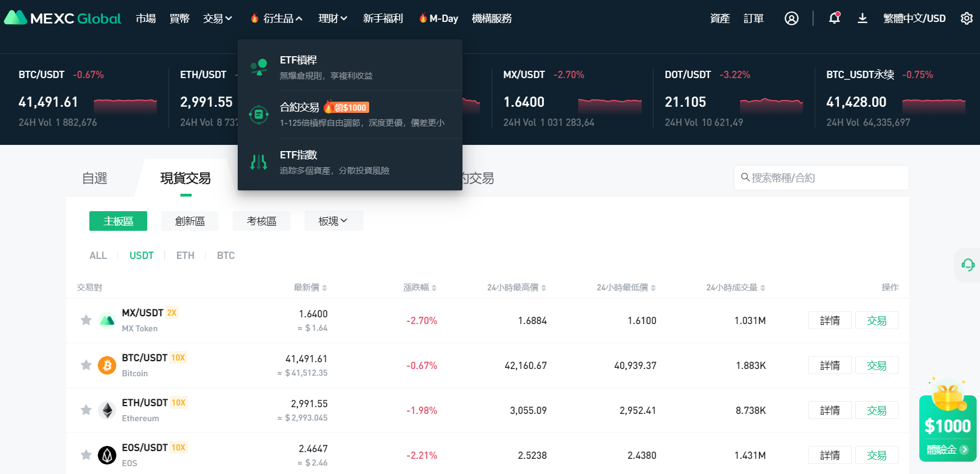The height and width of the screenshot is (474, 980).
Task: Click 交易 button for EOS/USDT
Action: pyautogui.click(x=877, y=455)
